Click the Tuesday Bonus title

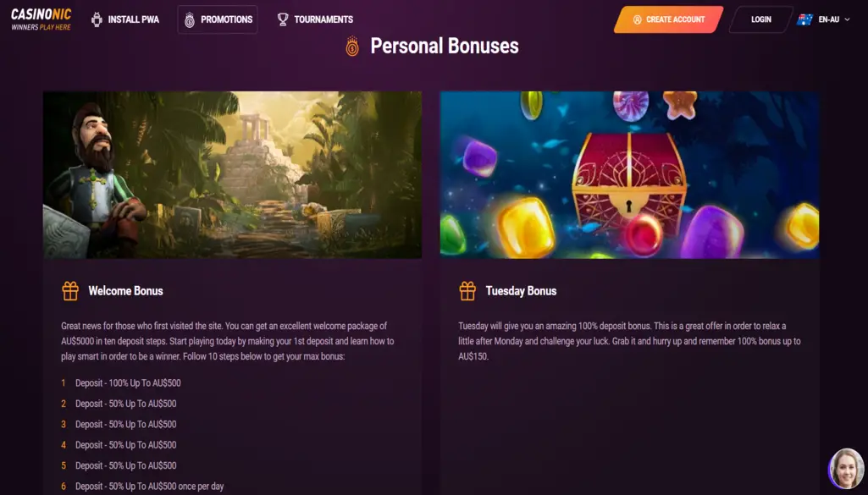click(x=521, y=291)
